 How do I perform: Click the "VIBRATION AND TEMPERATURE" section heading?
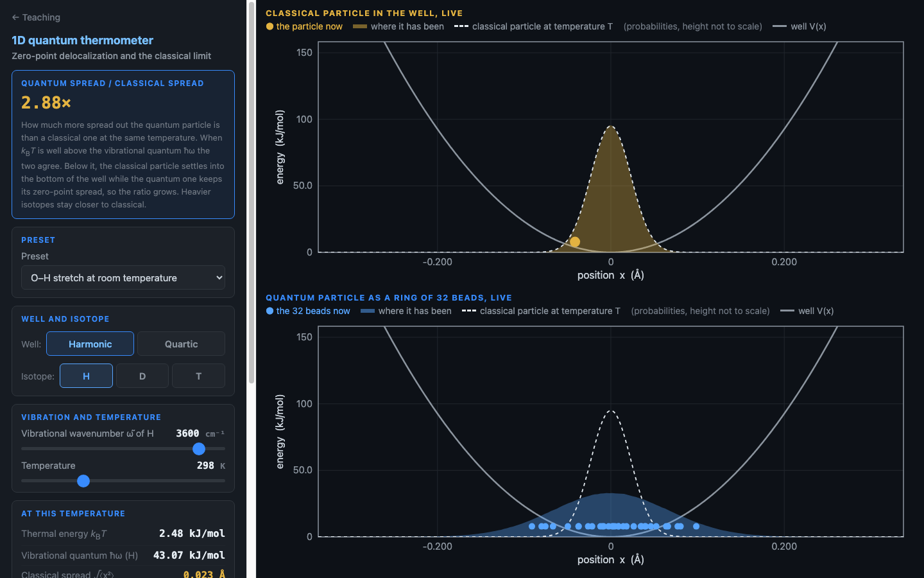click(x=91, y=417)
